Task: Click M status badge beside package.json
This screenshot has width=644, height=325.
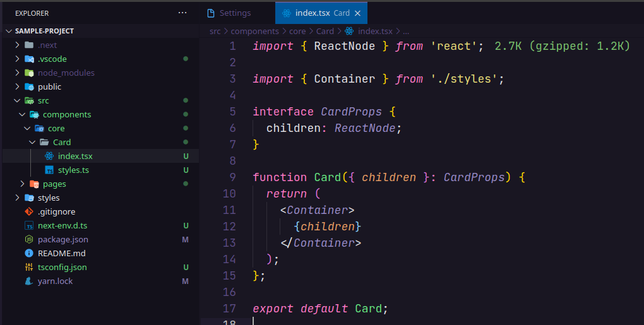Action: tap(185, 239)
